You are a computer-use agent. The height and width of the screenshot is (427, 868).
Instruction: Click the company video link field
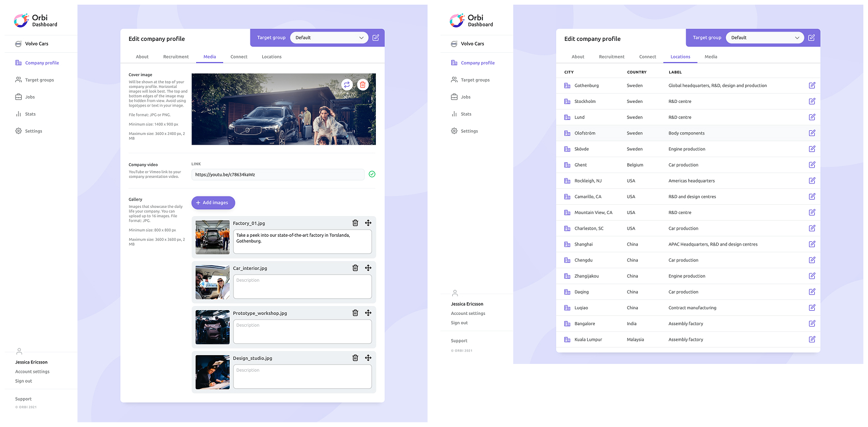click(278, 175)
